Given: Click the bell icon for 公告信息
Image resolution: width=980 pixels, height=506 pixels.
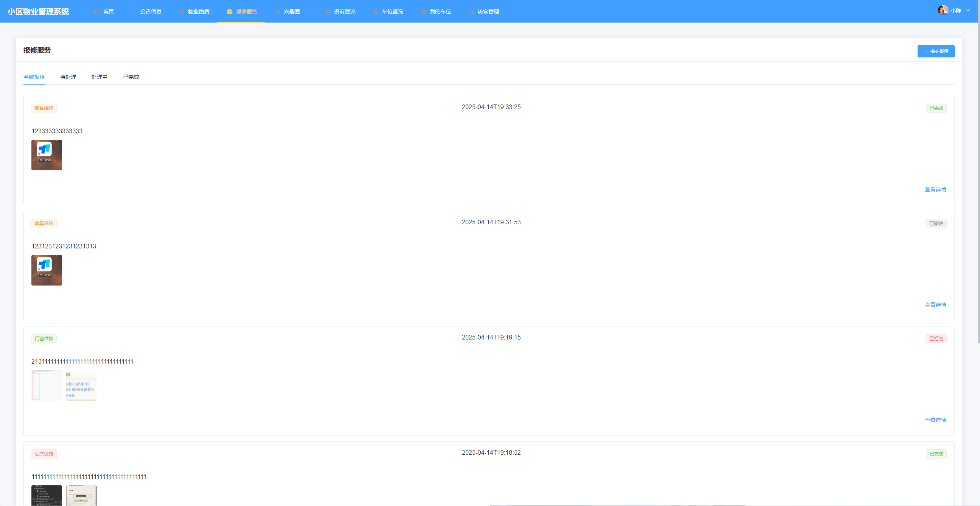Looking at the screenshot, I should 134,11.
